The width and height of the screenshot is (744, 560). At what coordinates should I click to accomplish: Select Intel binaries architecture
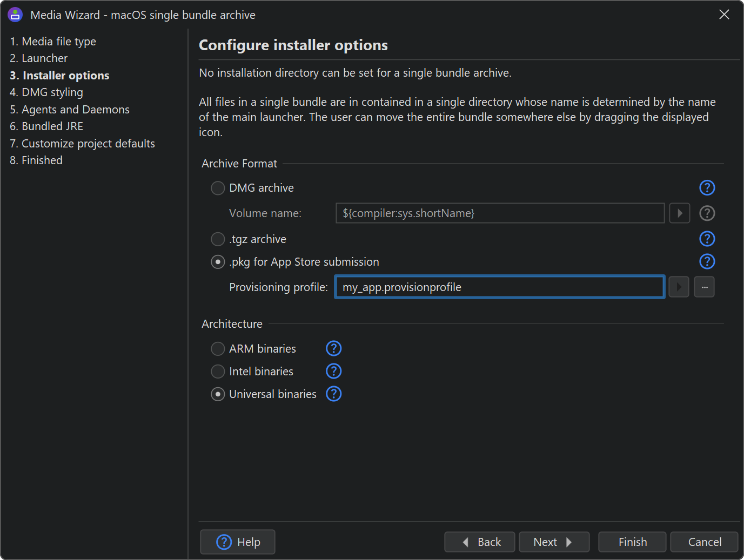coord(218,372)
